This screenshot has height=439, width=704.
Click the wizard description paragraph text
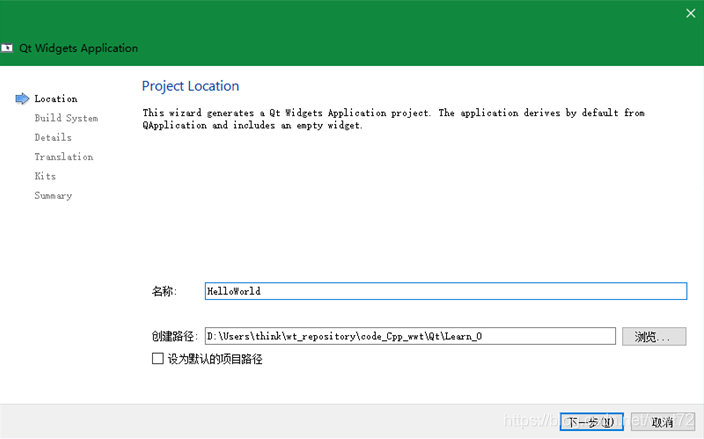click(393, 119)
